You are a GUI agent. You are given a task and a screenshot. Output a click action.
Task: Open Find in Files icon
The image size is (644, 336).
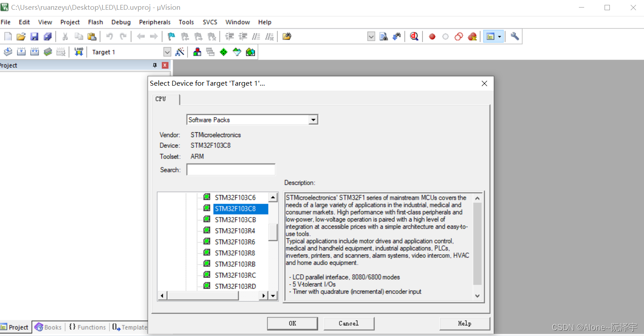pyautogui.click(x=287, y=36)
